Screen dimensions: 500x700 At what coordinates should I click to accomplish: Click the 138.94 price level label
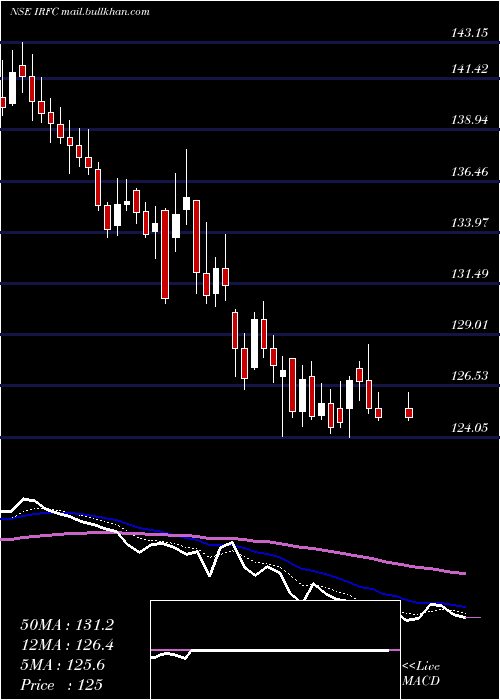pyautogui.click(x=469, y=120)
